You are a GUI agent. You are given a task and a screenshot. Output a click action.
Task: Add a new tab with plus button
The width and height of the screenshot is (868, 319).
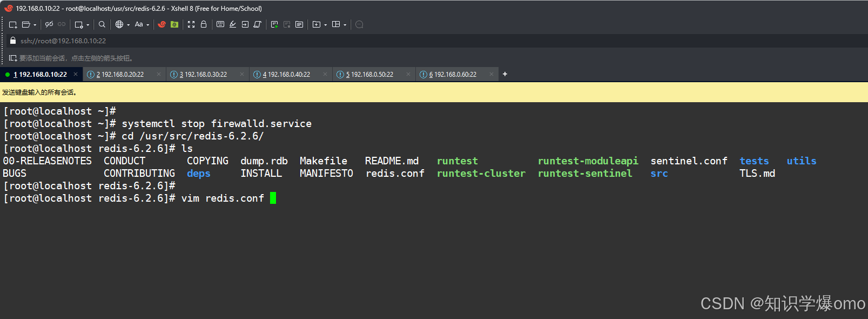click(505, 74)
